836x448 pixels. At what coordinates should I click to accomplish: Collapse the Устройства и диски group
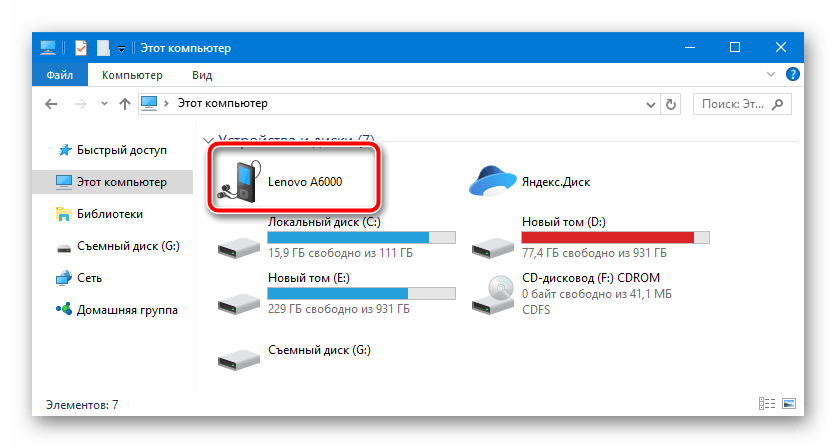208,139
